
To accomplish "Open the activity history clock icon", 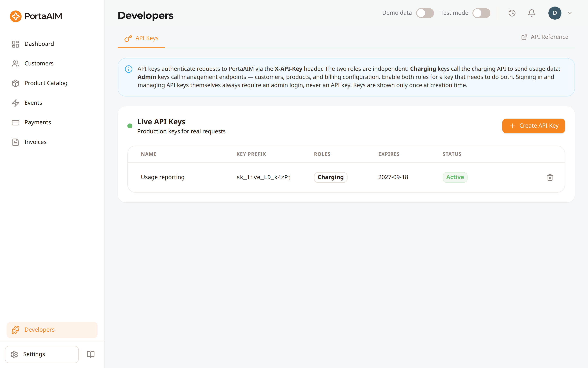I will [512, 13].
